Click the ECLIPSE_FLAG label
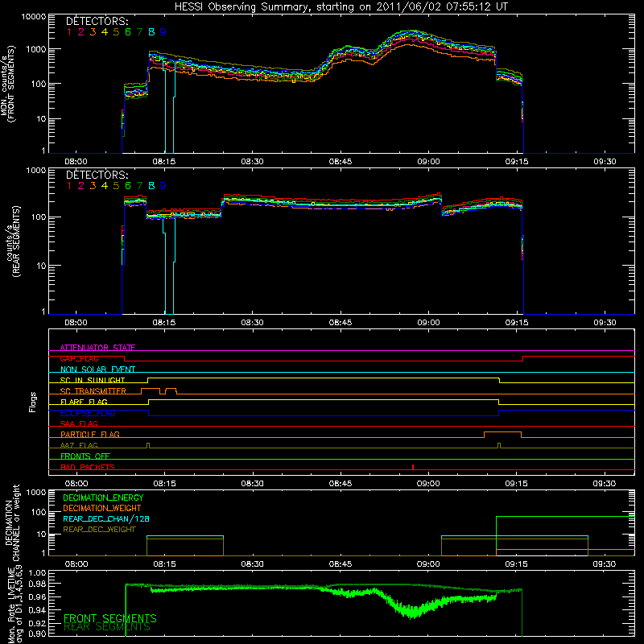Screen dimensions: 644x644 (x=88, y=413)
